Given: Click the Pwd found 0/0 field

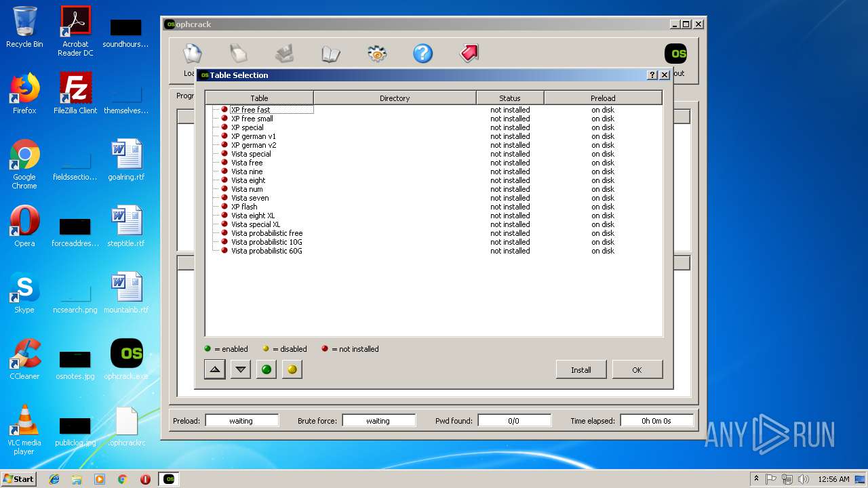Looking at the screenshot, I should point(514,421).
